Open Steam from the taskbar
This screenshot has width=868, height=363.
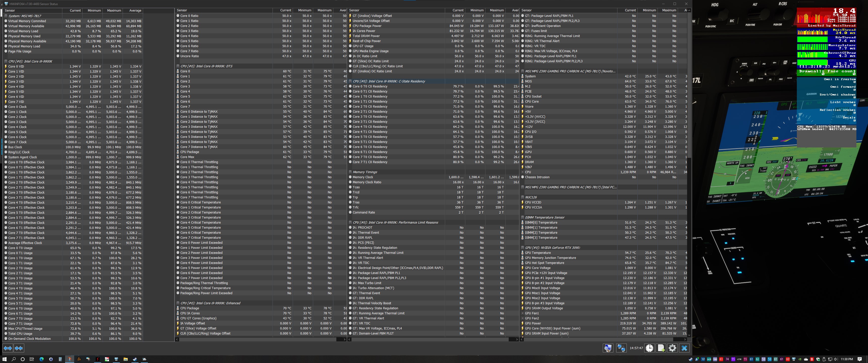(x=134, y=359)
